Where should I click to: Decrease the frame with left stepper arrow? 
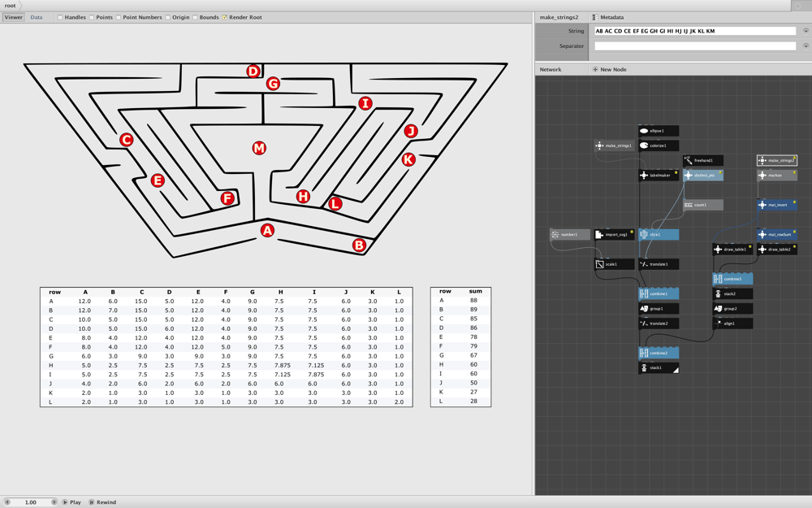7,502
